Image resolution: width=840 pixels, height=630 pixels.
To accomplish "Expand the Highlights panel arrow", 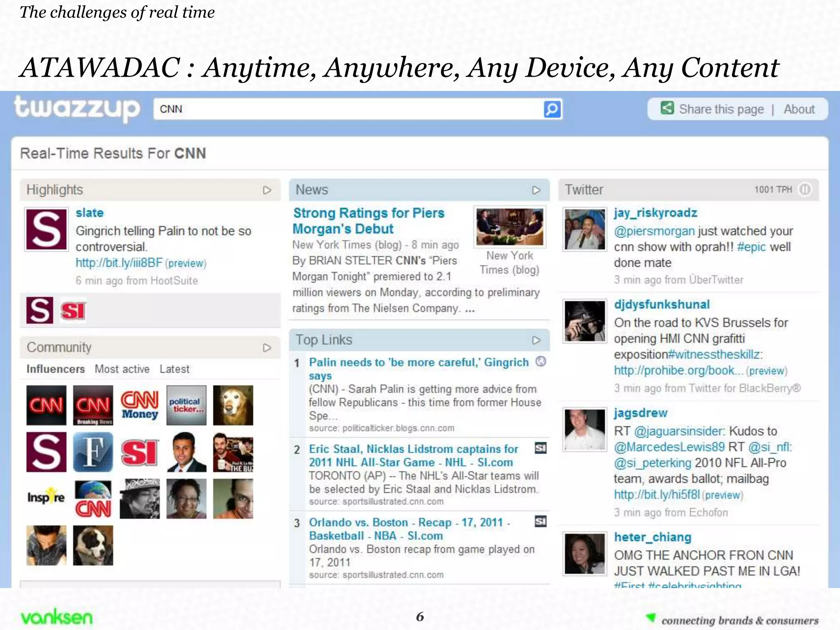I will (x=267, y=190).
